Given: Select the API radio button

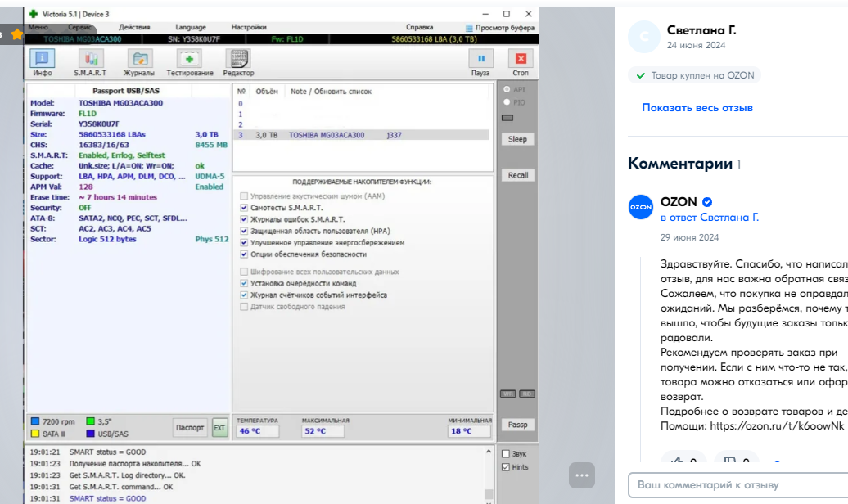Looking at the screenshot, I should point(507,89).
